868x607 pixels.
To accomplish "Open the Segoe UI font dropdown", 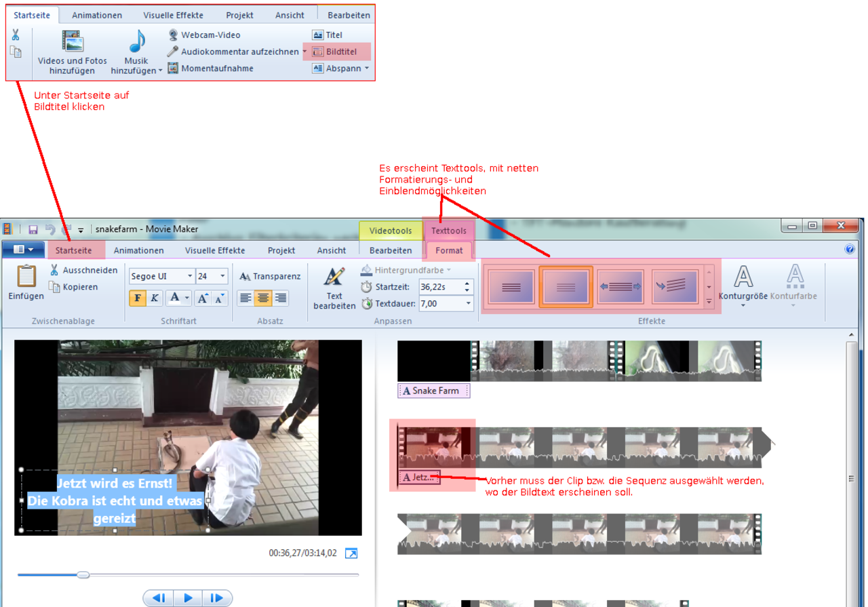I will click(x=190, y=276).
